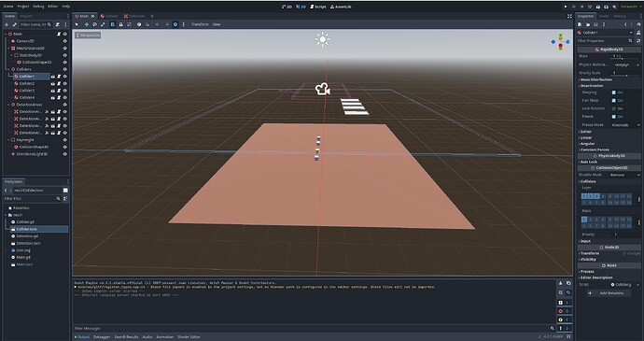Click signal icon on first DetectionArea row
This screenshot has width=644, height=341.
(47, 111)
